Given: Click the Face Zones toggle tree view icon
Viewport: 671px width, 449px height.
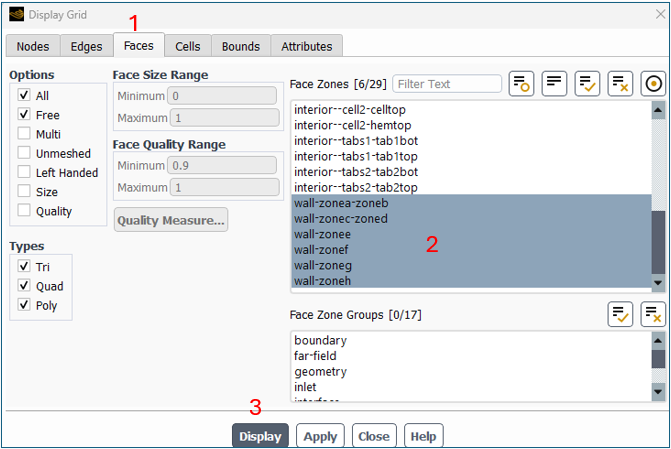Looking at the screenshot, I should click(554, 84).
